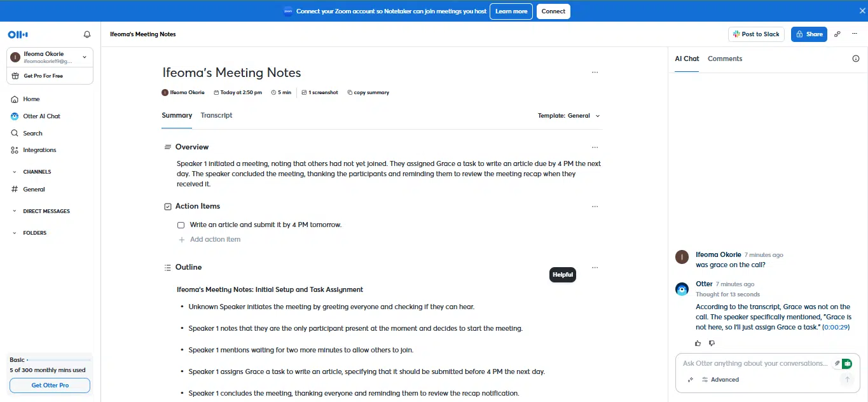
Task: Click the send arrow button
Action: point(846,380)
